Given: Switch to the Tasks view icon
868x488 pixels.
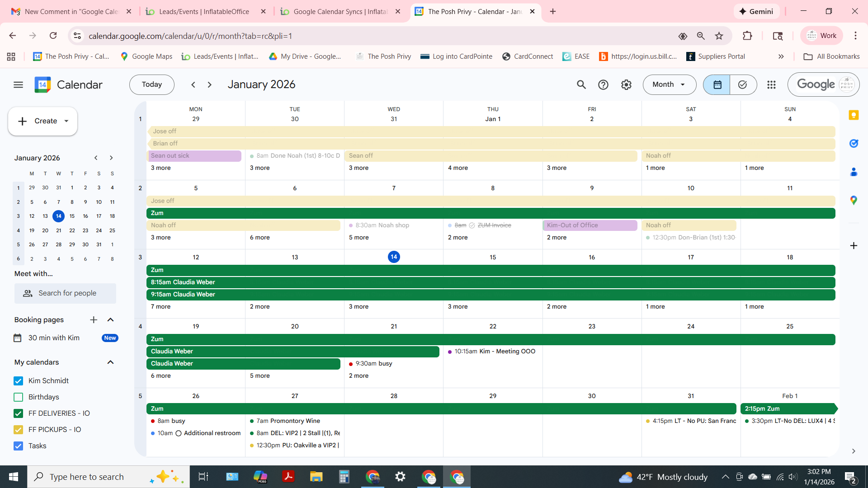Looking at the screenshot, I should [x=743, y=84].
